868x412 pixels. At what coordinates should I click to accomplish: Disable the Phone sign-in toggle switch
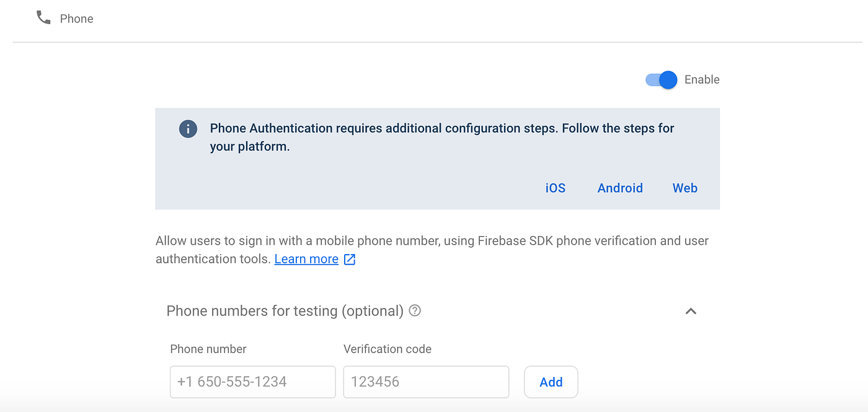point(662,80)
